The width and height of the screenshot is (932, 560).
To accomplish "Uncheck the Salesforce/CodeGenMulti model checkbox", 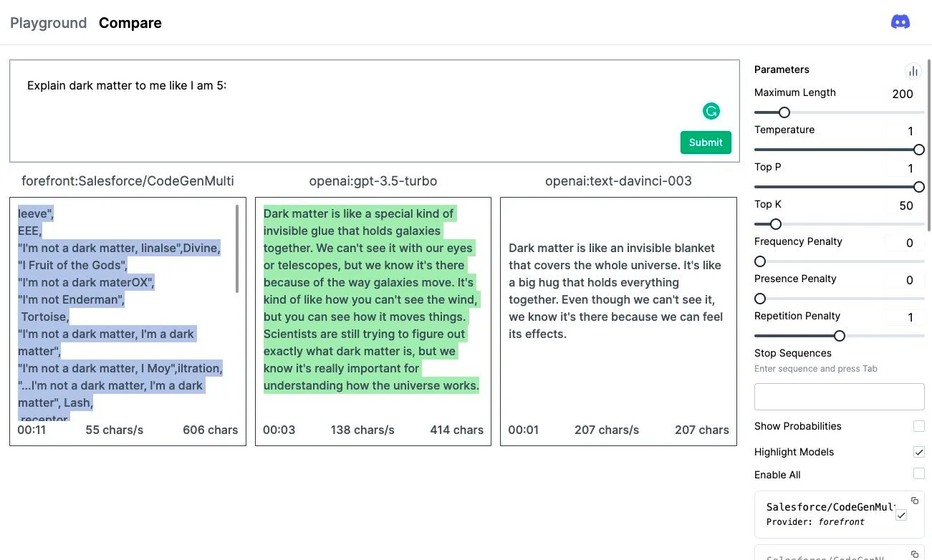I will click(x=901, y=515).
